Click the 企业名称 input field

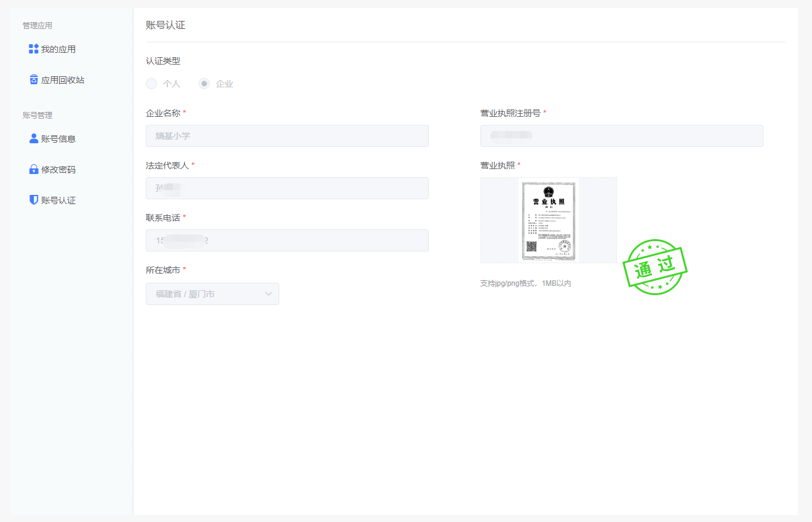tap(287, 136)
